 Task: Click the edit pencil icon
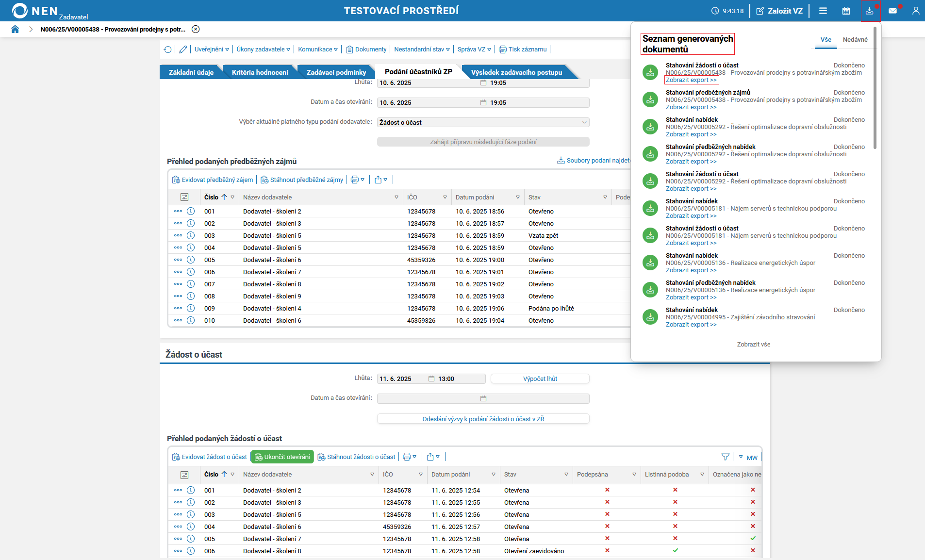183,49
